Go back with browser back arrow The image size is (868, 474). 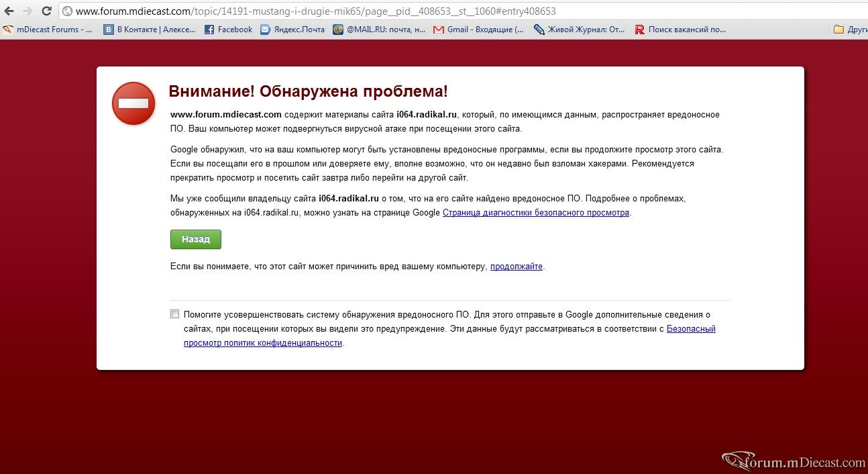pyautogui.click(x=9, y=11)
